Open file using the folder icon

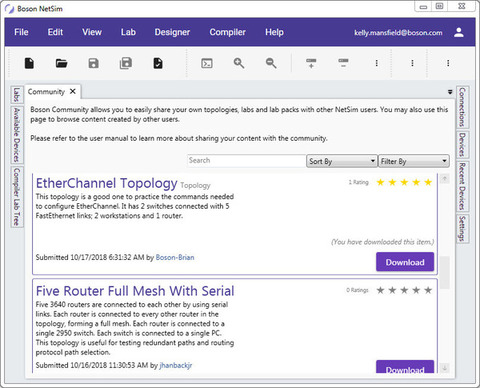click(61, 63)
